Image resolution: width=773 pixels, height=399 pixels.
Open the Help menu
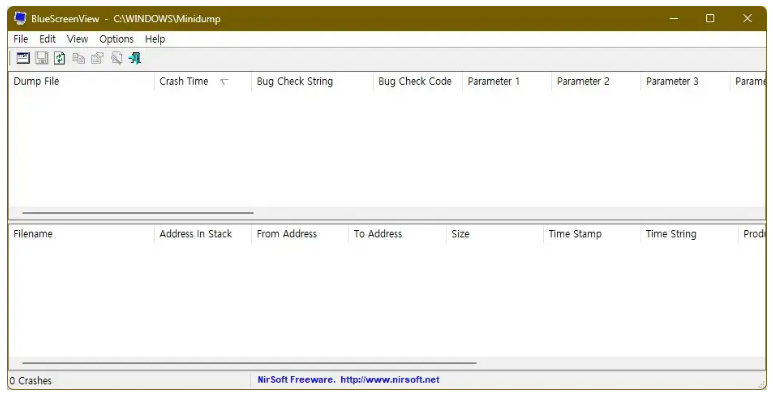[x=155, y=39]
